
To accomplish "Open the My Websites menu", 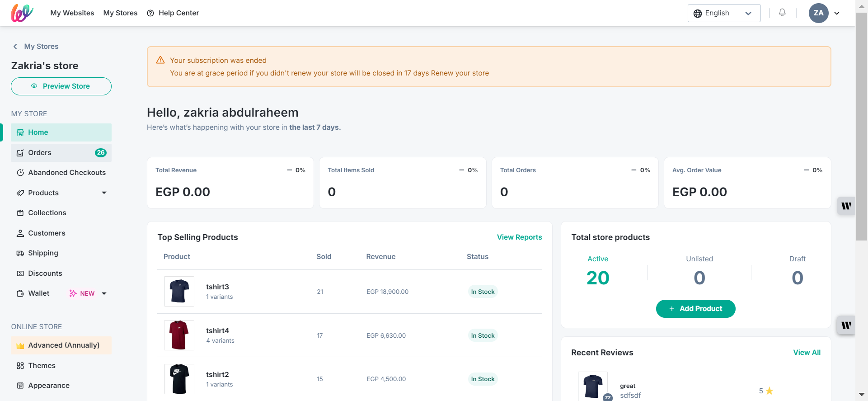I will pos(72,13).
